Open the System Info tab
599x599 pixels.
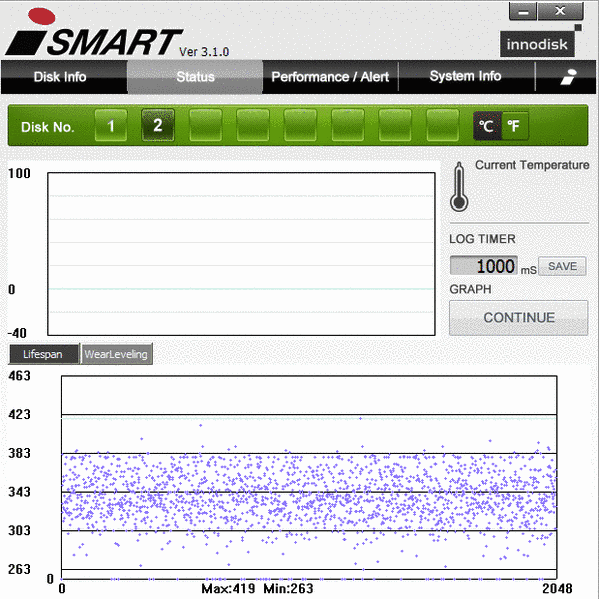pos(466,77)
